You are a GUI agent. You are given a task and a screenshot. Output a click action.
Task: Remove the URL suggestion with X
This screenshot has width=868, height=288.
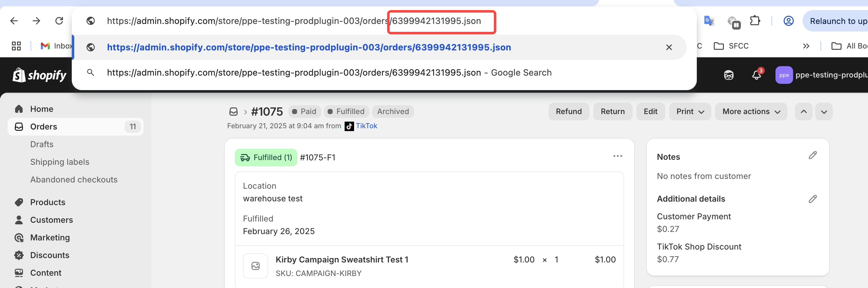coord(669,47)
